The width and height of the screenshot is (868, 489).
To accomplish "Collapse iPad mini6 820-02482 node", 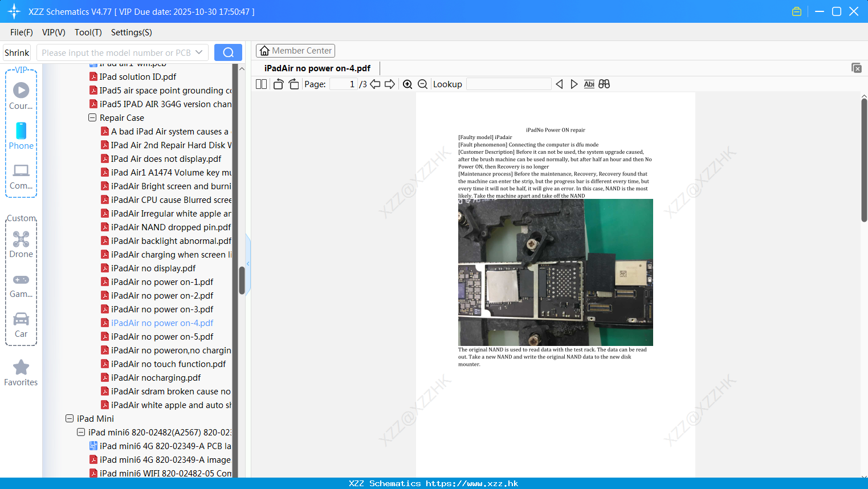I will pyautogui.click(x=81, y=433).
